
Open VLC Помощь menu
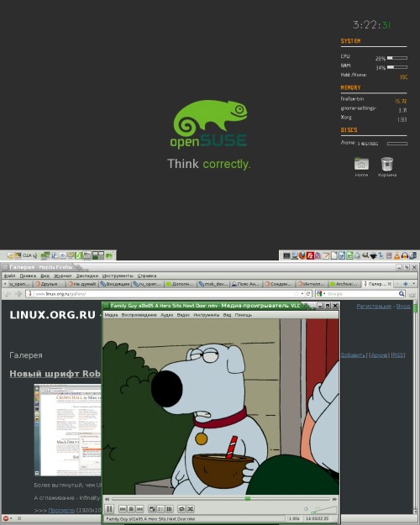(244, 315)
